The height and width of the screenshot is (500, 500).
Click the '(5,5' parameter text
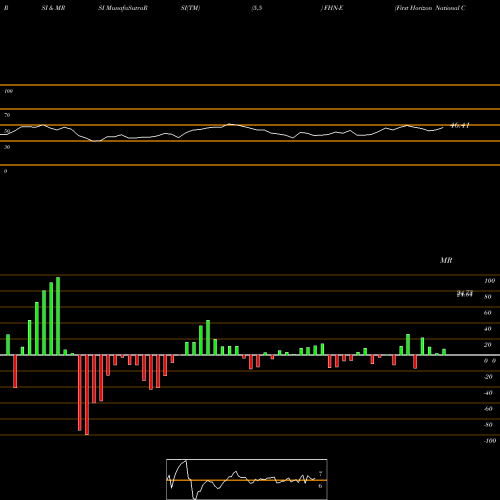click(x=257, y=8)
